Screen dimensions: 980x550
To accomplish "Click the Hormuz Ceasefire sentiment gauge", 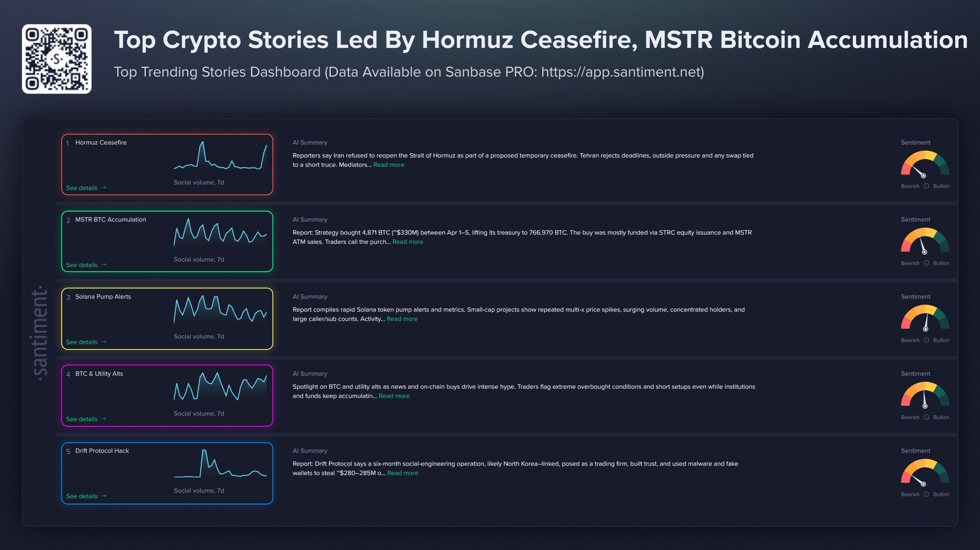I will pos(925,164).
